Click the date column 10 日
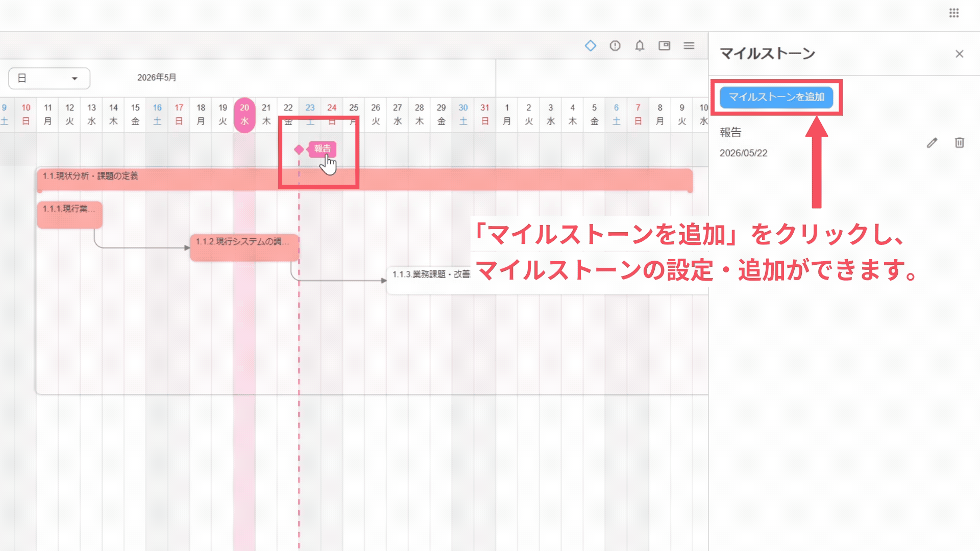Viewport: 980px width, 551px height. coord(26,115)
